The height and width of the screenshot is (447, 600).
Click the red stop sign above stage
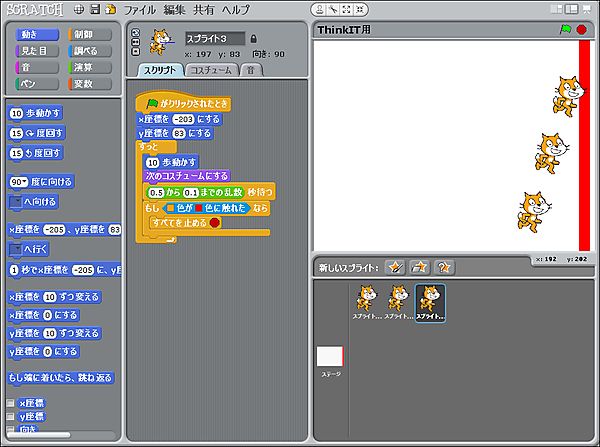coord(582,29)
